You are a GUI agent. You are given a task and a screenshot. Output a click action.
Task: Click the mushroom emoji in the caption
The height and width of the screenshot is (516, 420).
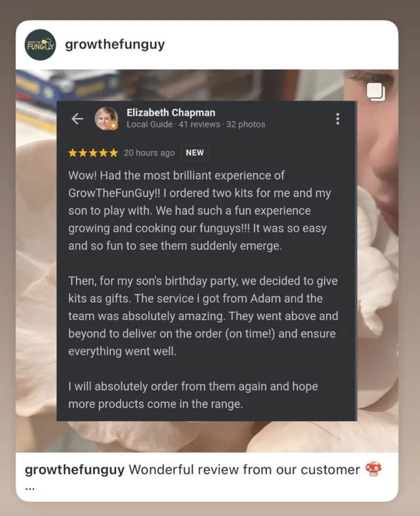pyautogui.click(x=374, y=469)
